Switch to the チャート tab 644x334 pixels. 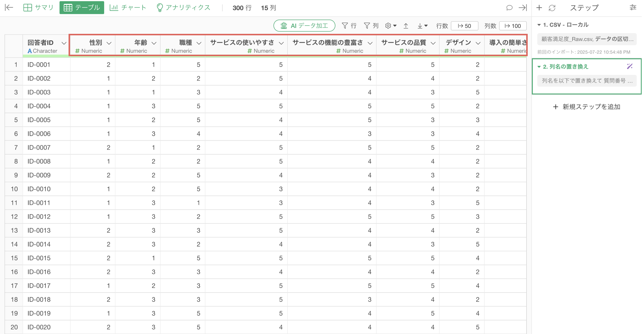tap(128, 8)
